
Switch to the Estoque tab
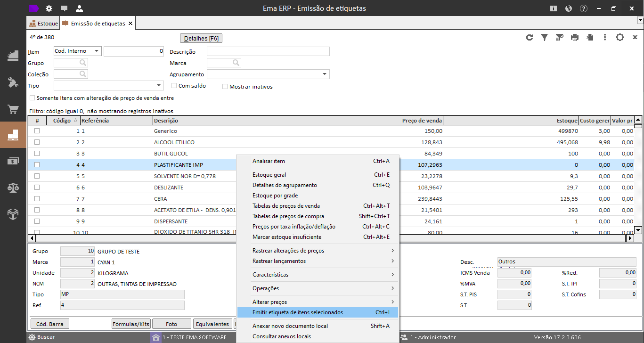[43, 24]
